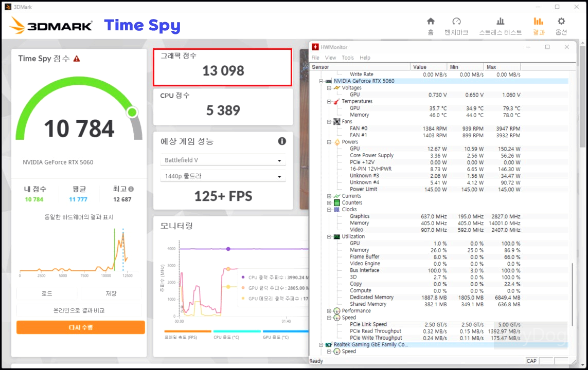Click the orange run again button
This screenshot has height=370, width=588.
81,327
